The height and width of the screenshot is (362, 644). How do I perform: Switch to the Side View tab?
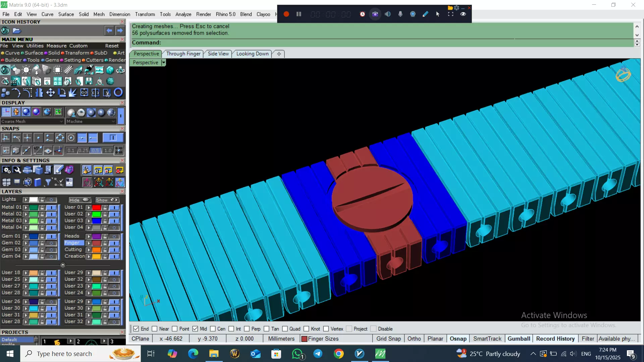pyautogui.click(x=218, y=54)
